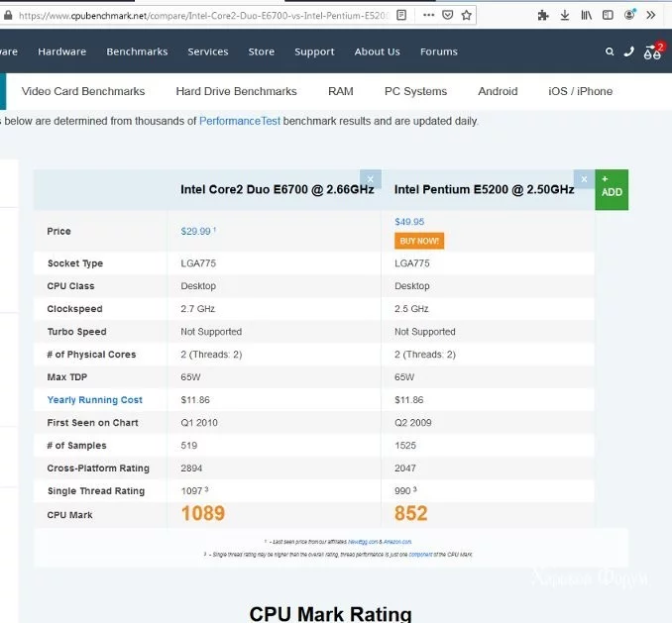Click the orange BUY NOW! button

(x=419, y=241)
